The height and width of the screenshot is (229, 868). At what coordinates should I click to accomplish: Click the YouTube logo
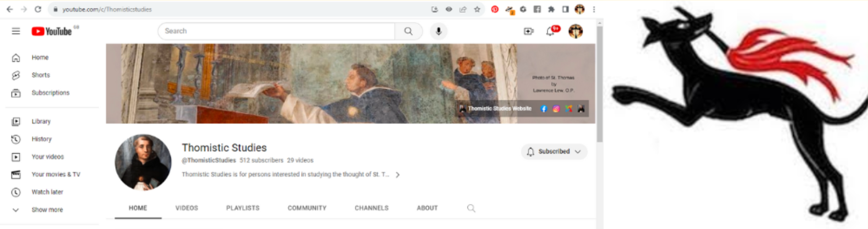[x=52, y=31]
